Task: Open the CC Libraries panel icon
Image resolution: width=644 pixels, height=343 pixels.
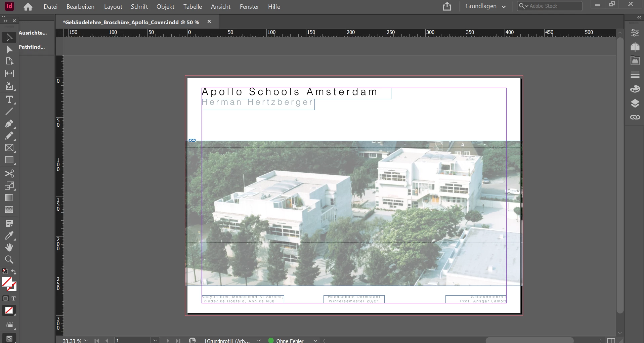Action: [635, 60]
